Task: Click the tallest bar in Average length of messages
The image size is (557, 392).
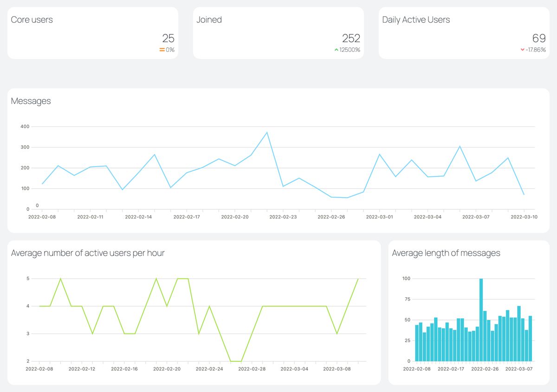Action: click(x=481, y=320)
